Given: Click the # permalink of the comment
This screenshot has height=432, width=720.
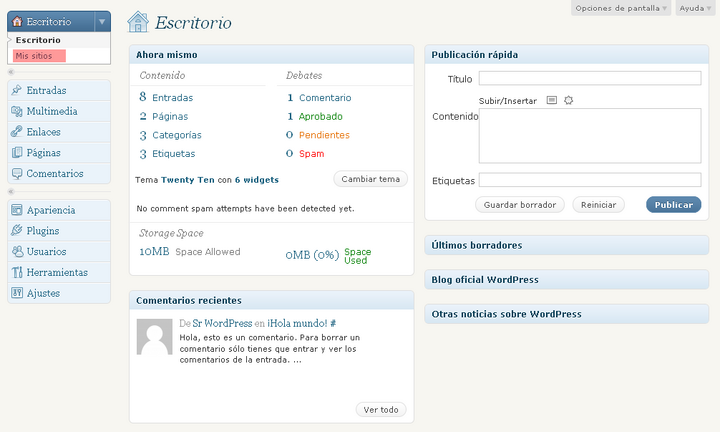Looking at the screenshot, I should 333,323.
